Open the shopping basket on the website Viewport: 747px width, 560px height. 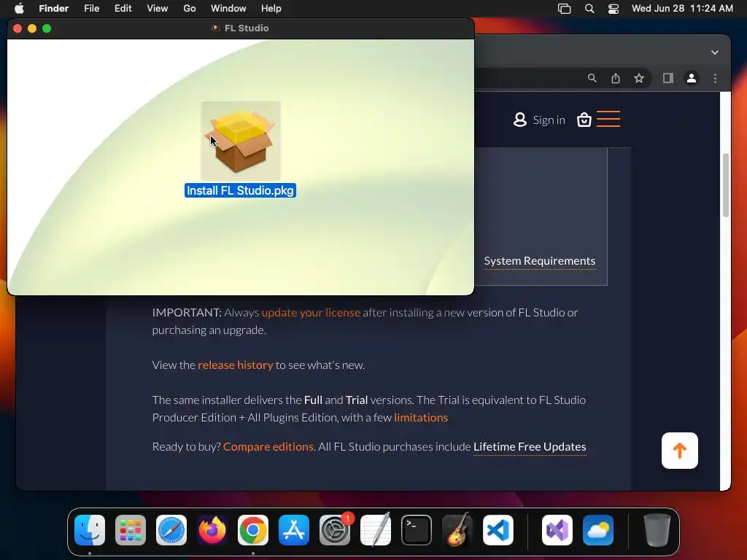(x=584, y=120)
